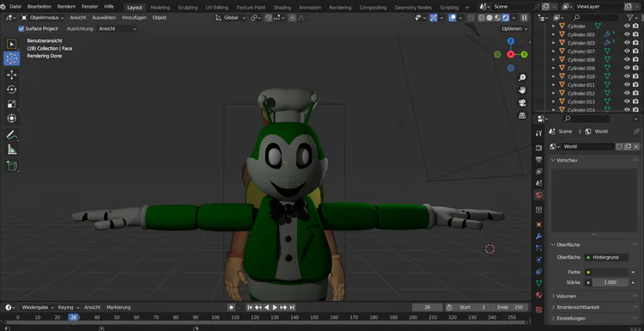The width and height of the screenshot is (644, 331).
Task: Click the play animation button
Action: coord(275,307)
